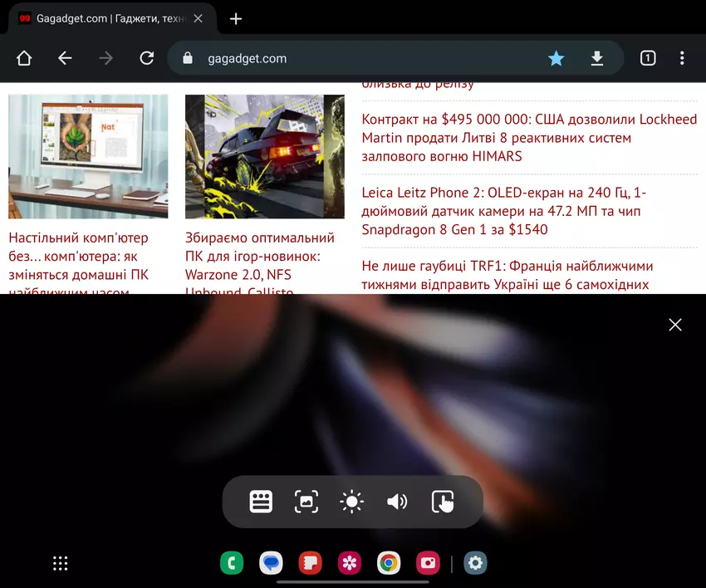Screen dimensions: 706x588
Task: Open the Messages app in the dock
Action: pyautogui.click(x=271, y=563)
